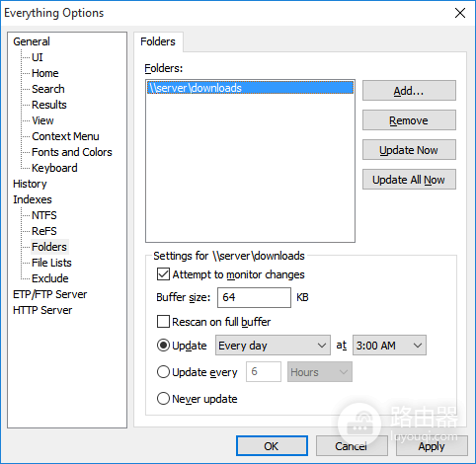Apply the settings changes
Screen dimensions: 476x464
(x=432, y=446)
